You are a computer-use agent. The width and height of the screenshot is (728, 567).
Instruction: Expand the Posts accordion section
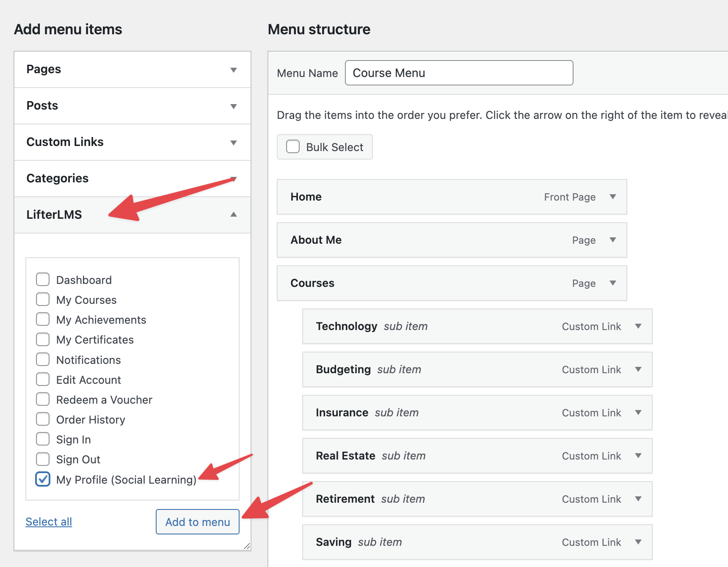tap(233, 106)
